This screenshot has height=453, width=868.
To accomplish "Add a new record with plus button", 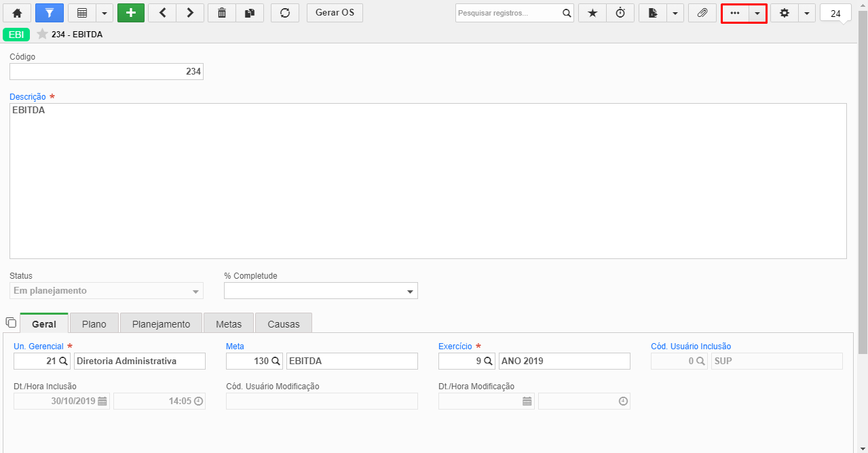I will pyautogui.click(x=131, y=13).
